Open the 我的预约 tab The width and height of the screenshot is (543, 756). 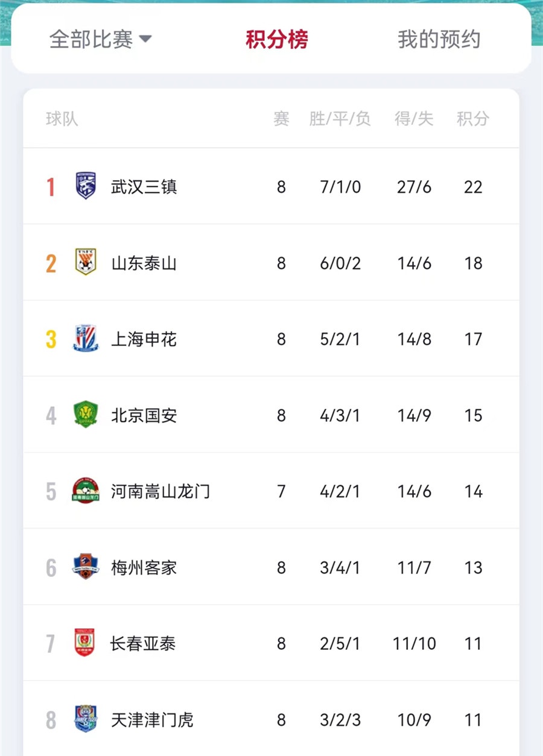(x=439, y=40)
